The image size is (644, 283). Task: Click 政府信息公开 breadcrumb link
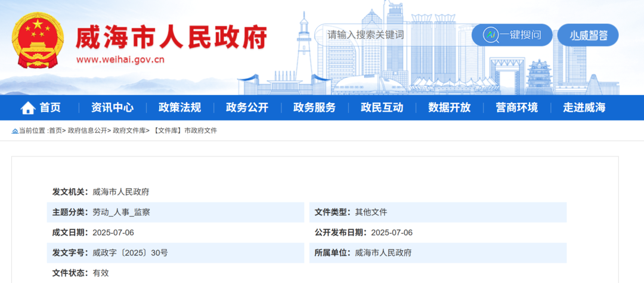point(87,131)
